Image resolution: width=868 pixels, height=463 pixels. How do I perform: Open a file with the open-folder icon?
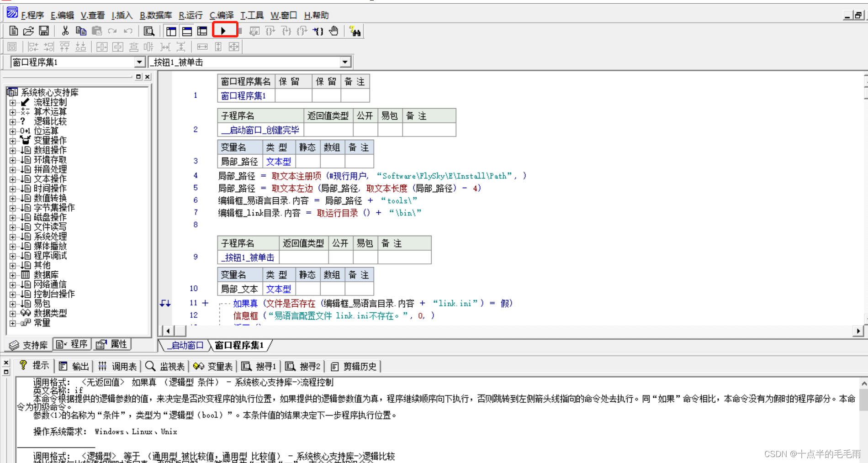coord(28,31)
